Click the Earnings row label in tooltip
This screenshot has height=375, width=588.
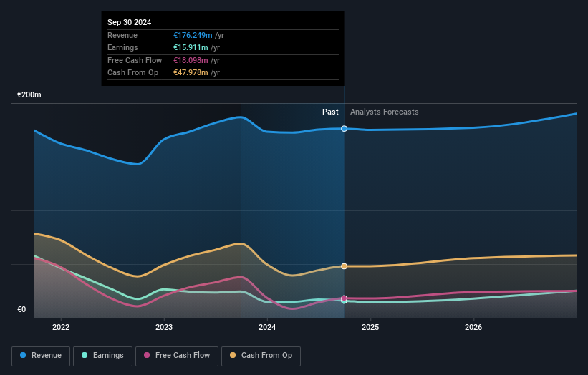(122, 47)
